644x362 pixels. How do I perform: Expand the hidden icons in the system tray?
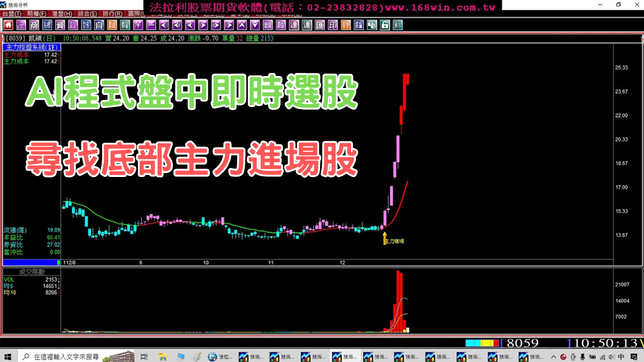coord(553,356)
